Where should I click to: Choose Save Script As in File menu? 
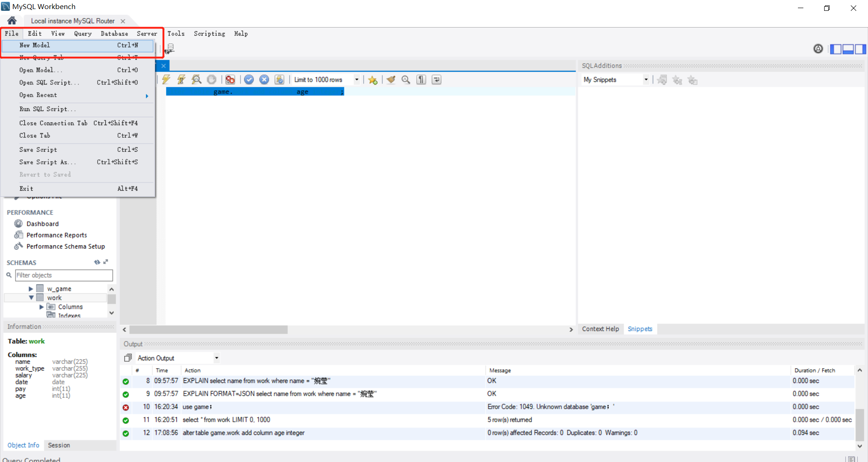pyautogui.click(x=78, y=162)
